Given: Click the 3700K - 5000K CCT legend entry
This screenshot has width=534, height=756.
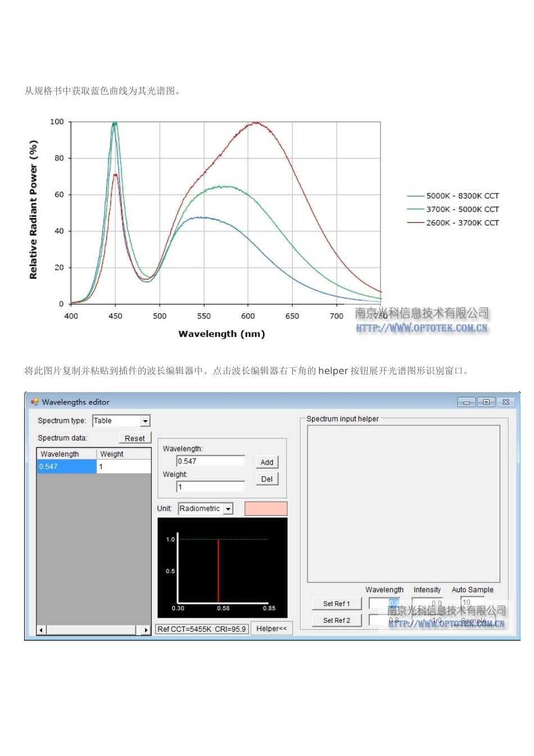Looking at the screenshot, I should tap(453, 209).
